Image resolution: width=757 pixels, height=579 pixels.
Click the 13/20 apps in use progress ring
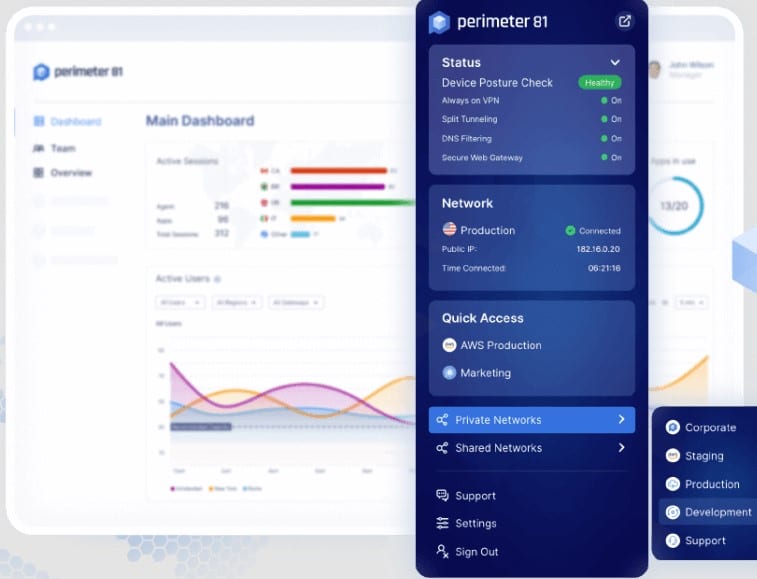674,206
